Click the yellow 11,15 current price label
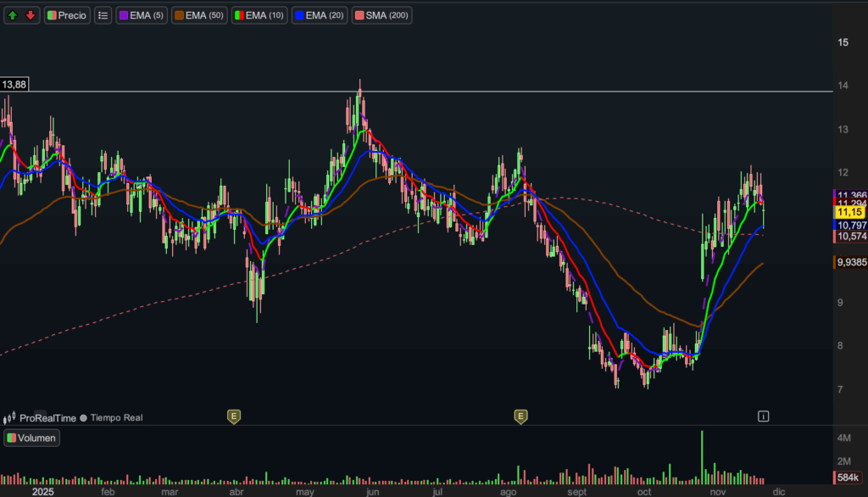The height and width of the screenshot is (497, 868). click(x=849, y=212)
